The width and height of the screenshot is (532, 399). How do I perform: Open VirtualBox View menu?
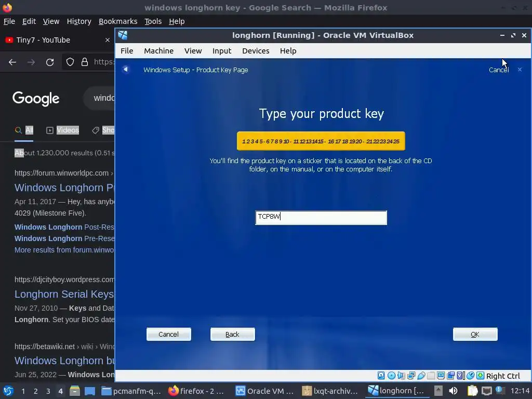click(x=193, y=51)
